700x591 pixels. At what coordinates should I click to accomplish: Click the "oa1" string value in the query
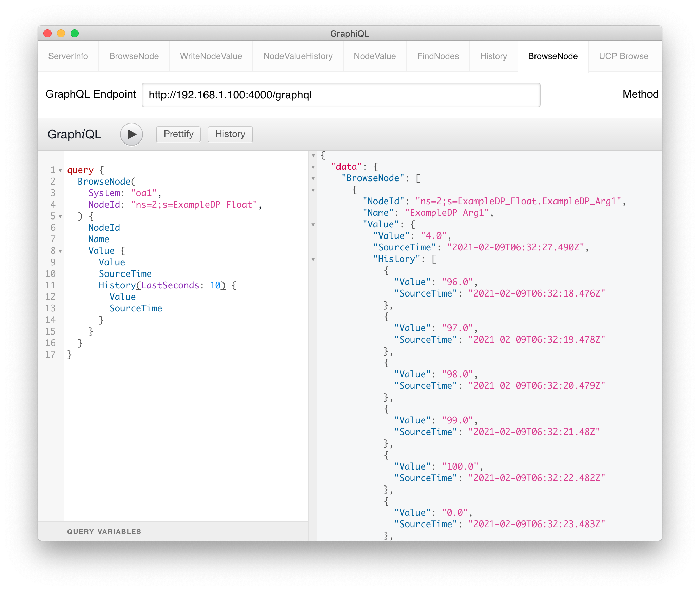pos(144,193)
